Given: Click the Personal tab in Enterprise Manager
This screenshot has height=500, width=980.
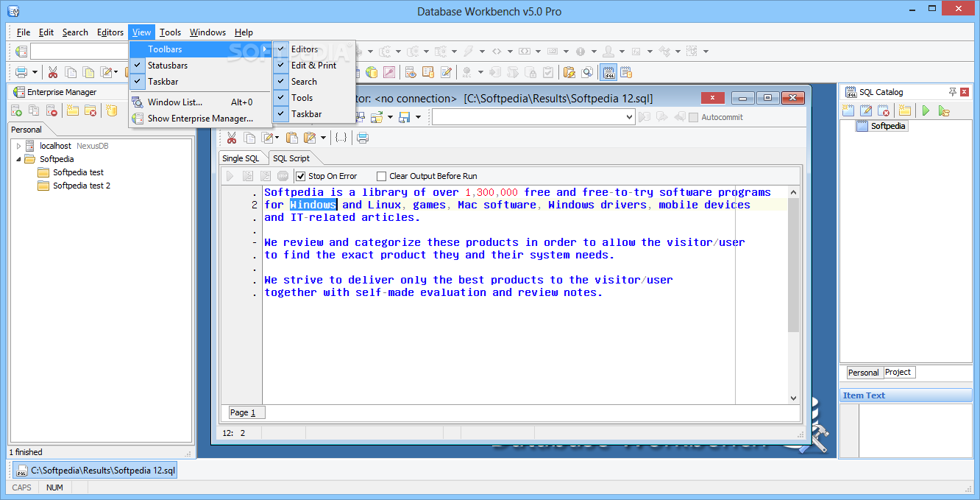Looking at the screenshot, I should (26, 130).
